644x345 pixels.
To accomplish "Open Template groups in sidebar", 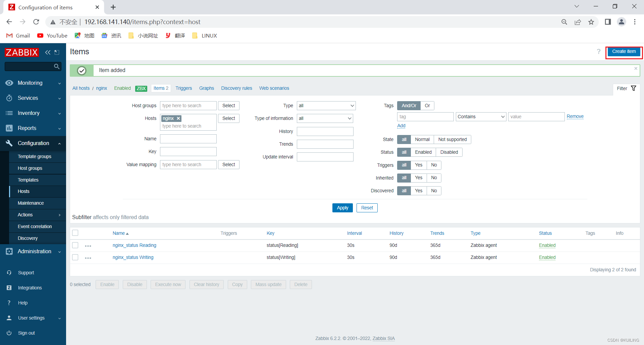I will tap(35, 156).
